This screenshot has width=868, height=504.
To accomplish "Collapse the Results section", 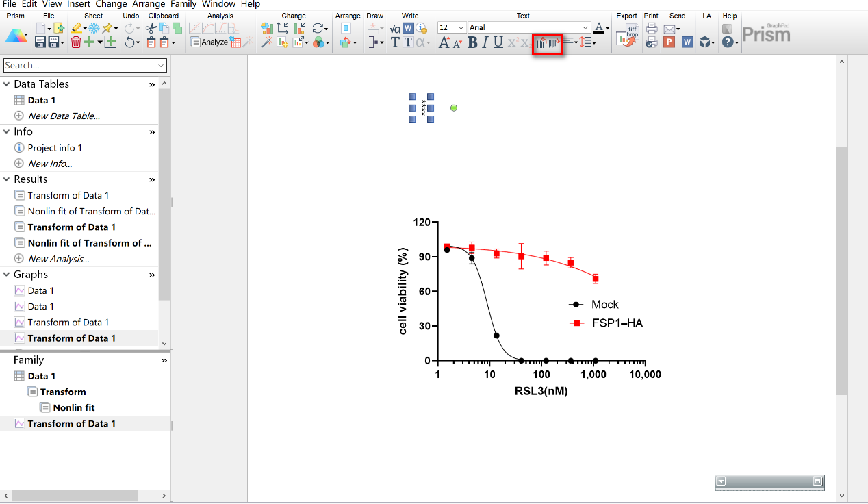I will (6, 179).
